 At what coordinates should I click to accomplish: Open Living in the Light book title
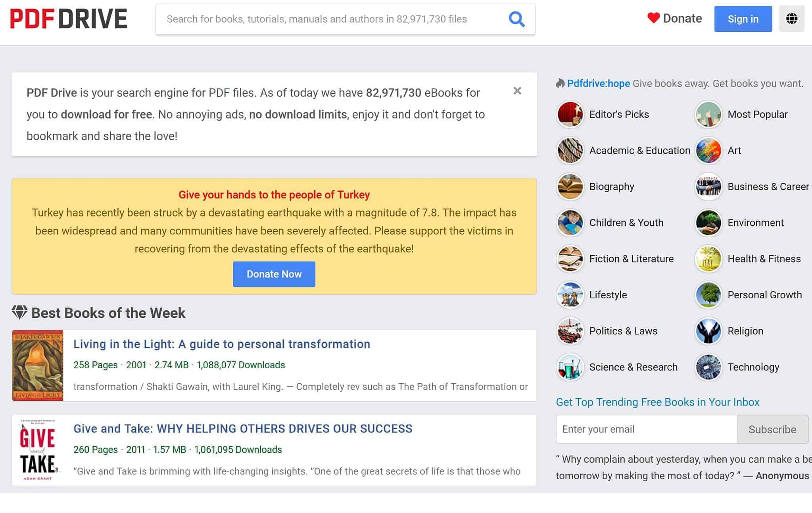pyautogui.click(x=221, y=344)
